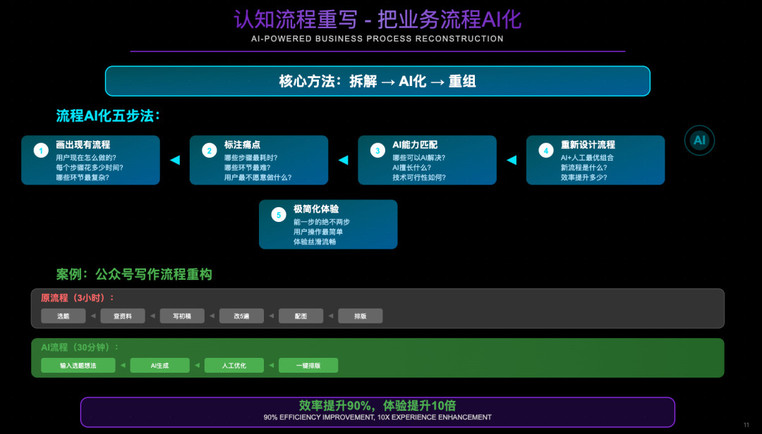Click the slide page number 11
762x434 pixels.
[x=746, y=425]
